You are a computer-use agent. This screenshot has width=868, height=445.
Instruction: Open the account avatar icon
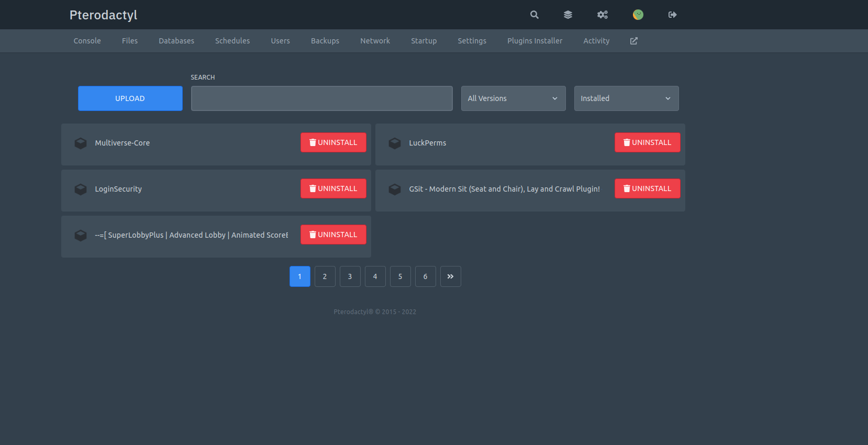(638, 15)
